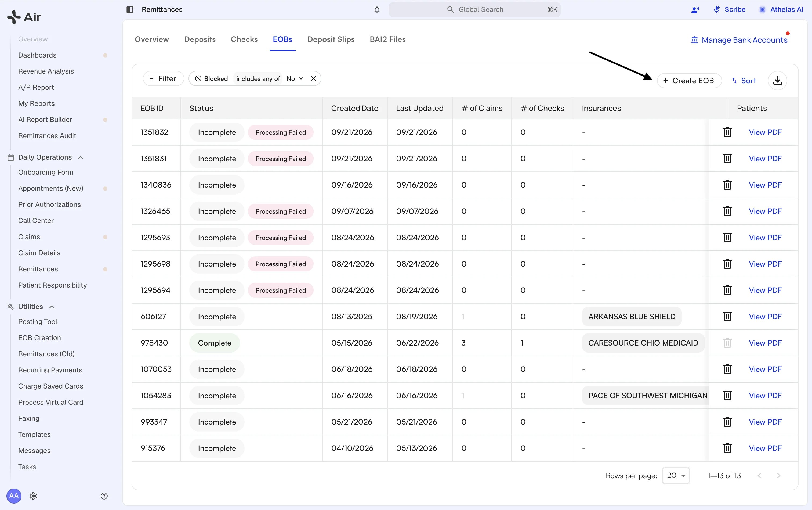This screenshot has height=510, width=812.
Task: Go to previous page arrow
Action: point(759,476)
